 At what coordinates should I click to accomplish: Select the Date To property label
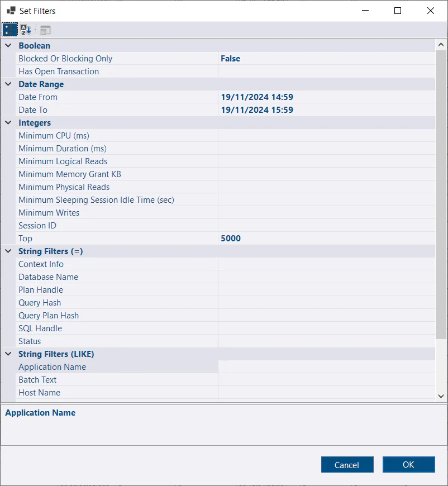point(33,109)
